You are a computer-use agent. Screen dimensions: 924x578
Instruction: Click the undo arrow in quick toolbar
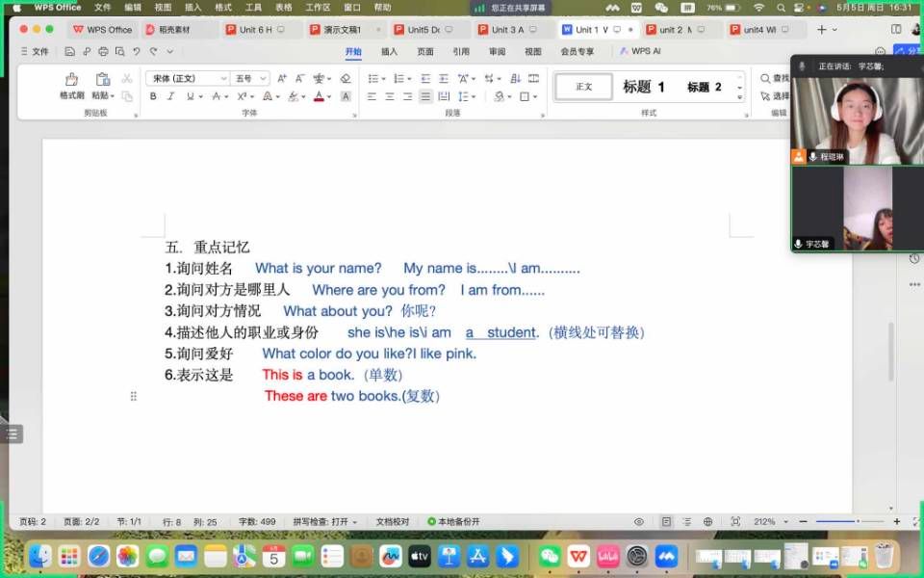point(136,52)
